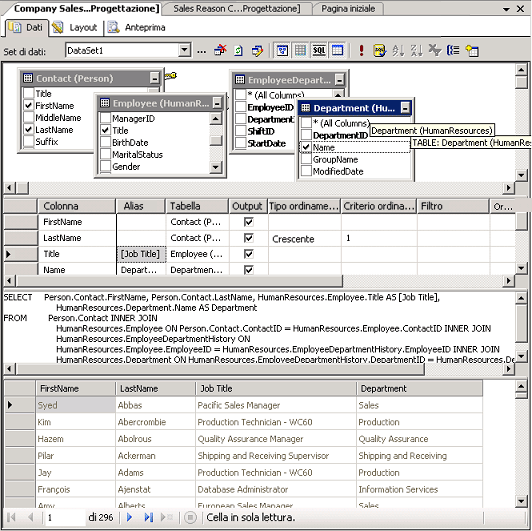Click the grid pane horizontal scrollbar thumb
Image resolution: width=532 pixels, height=531 pixels.
pyautogui.click(x=180, y=281)
